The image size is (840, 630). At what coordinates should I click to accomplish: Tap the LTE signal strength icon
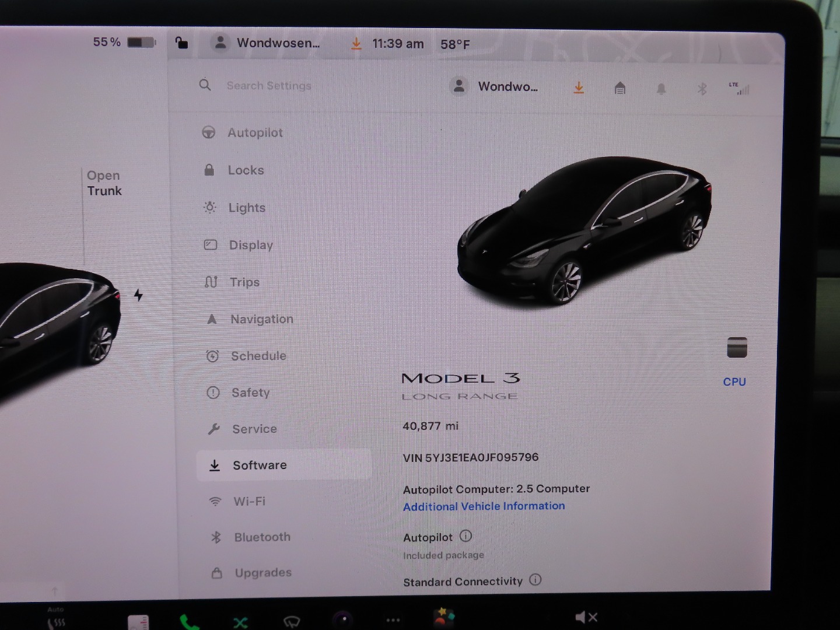click(x=740, y=89)
